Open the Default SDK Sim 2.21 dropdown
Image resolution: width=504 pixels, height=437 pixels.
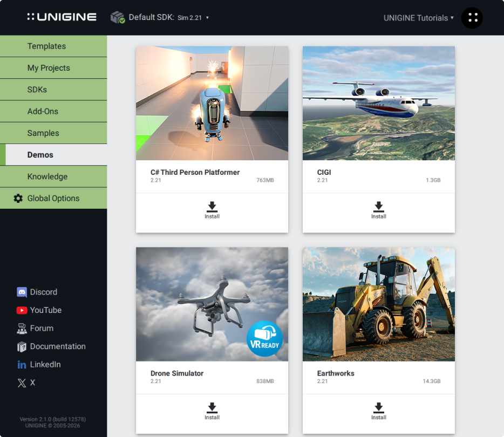click(x=193, y=17)
